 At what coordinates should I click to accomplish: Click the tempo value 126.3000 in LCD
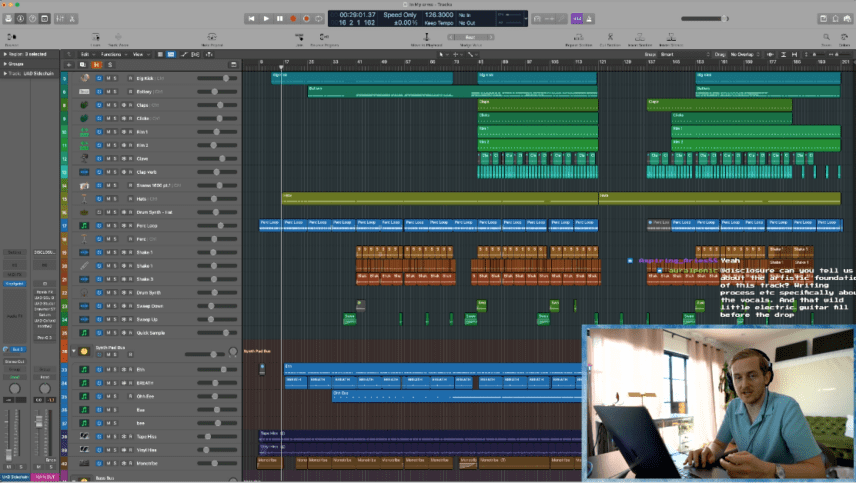pyautogui.click(x=439, y=15)
